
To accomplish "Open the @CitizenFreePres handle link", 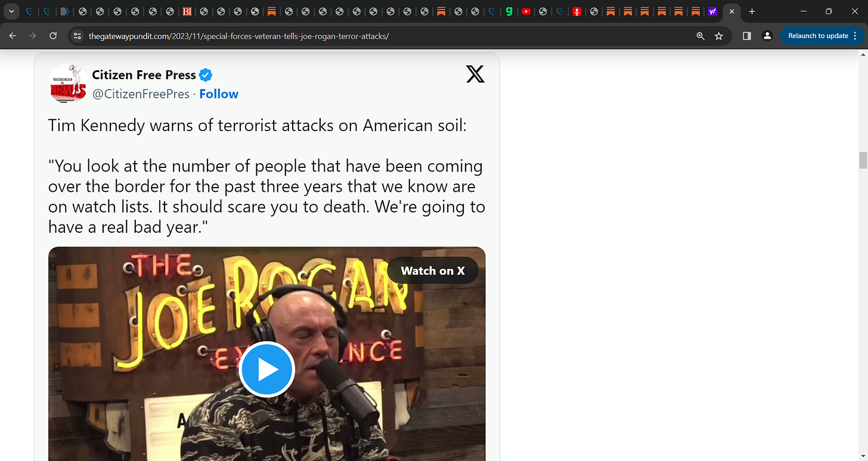I will (x=141, y=94).
